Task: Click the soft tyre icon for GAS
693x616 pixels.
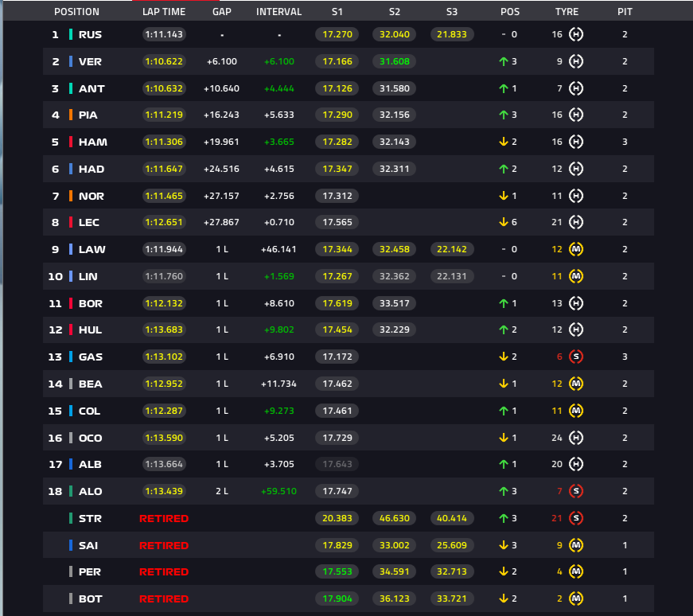Action: point(576,357)
